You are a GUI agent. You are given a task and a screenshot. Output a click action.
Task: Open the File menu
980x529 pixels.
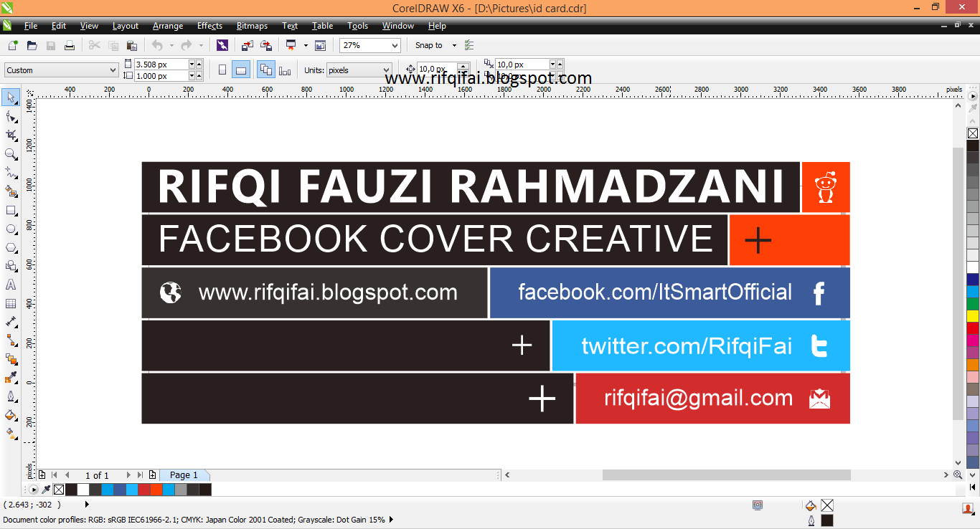31,26
